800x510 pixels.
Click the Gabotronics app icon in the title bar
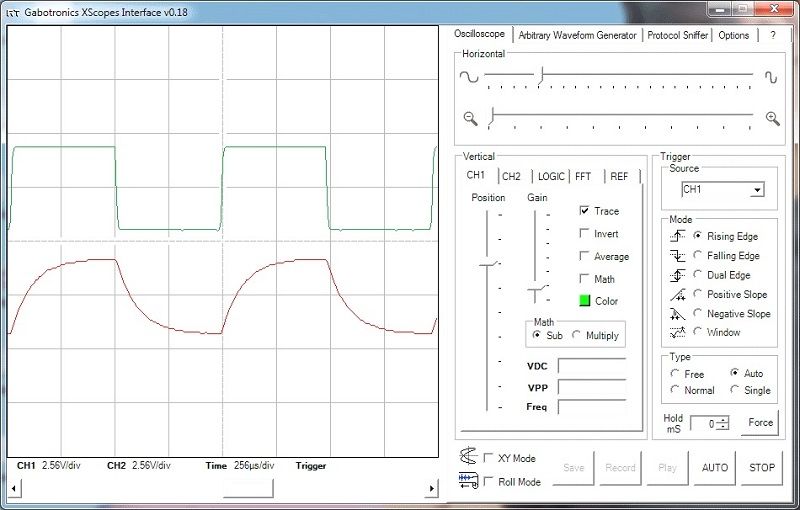13,13
